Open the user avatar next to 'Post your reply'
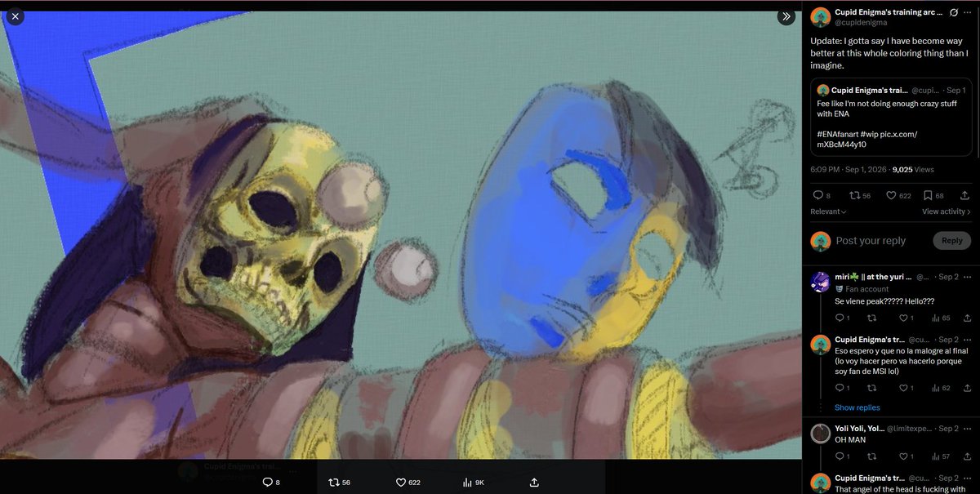Image resolution: width=980 pixels, height=494 pixels. click(820, 240)
